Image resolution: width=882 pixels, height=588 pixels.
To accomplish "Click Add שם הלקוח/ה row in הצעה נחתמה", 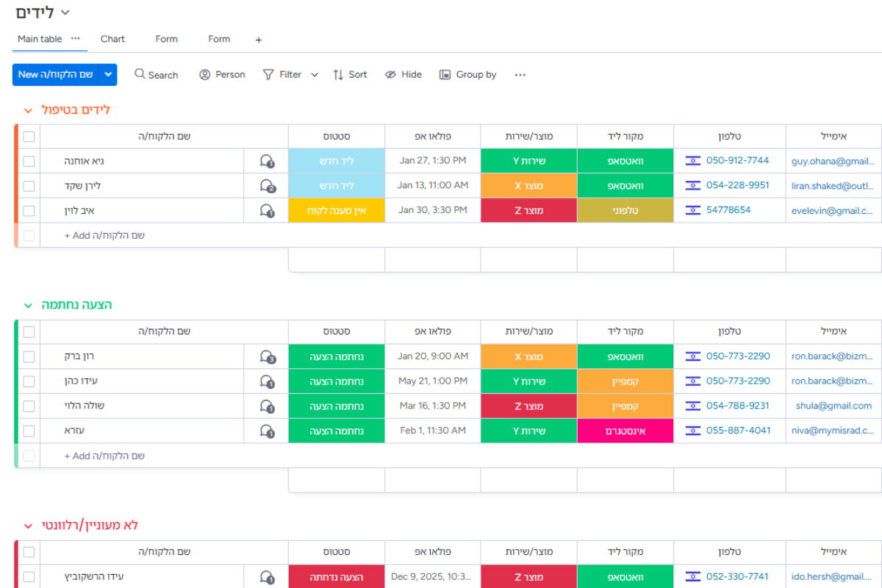I will [104, 456].
